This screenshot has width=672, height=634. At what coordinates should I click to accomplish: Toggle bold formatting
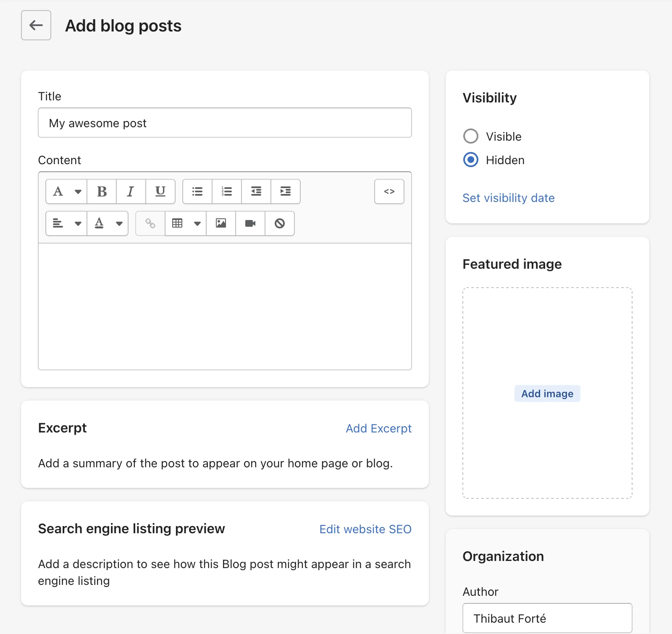(x=102, y=191)
